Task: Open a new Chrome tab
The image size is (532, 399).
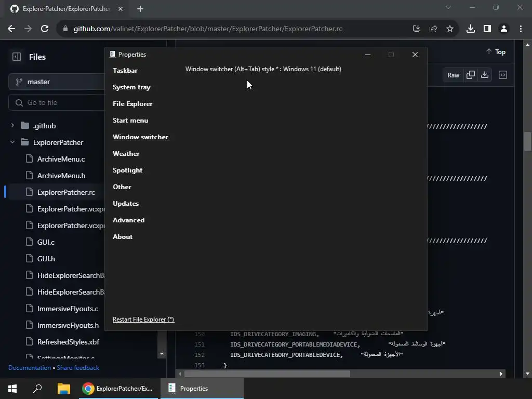Action: [140, 9]
